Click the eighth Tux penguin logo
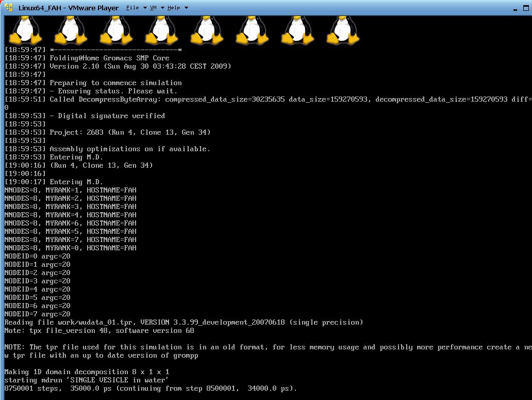The image size is (532, 400). (x=343, y=30)
